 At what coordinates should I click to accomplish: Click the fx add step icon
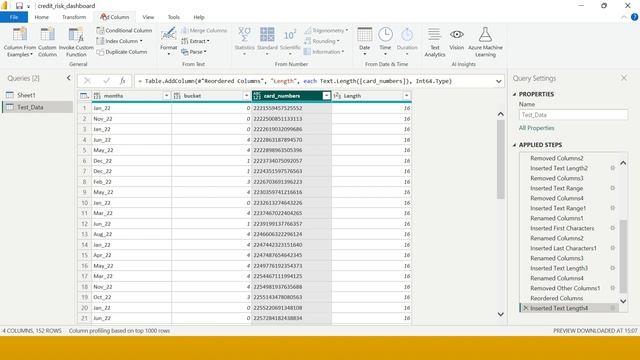click(x=123, y=81)
